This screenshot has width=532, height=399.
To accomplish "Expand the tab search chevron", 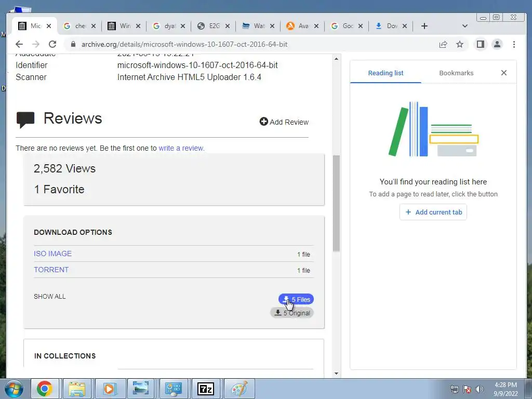I will (x=465, y=26).
